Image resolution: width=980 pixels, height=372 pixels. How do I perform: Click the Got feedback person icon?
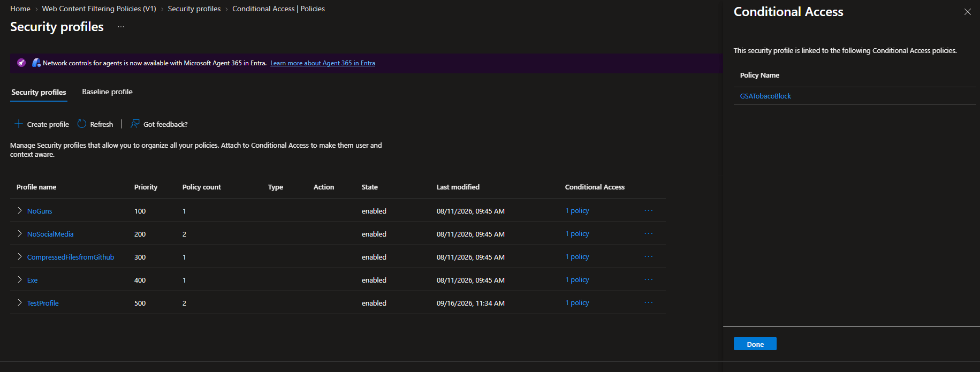pyautogui.click(x=135, y=124)
